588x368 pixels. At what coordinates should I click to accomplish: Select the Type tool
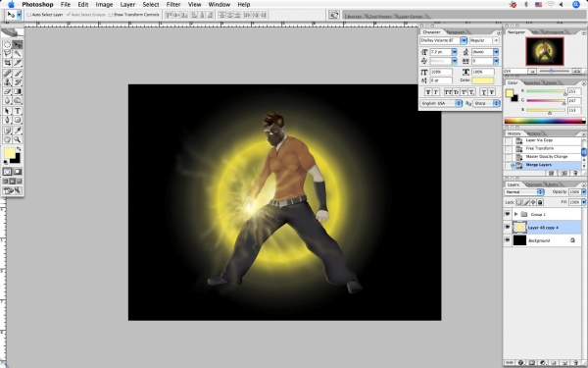click(18, 111)
